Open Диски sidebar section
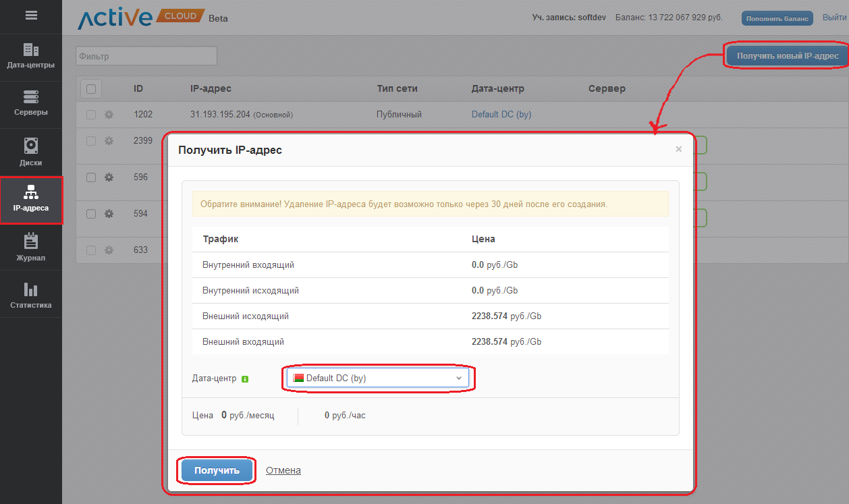The height and width of the screenshot is (504, 849). point(31,152)
